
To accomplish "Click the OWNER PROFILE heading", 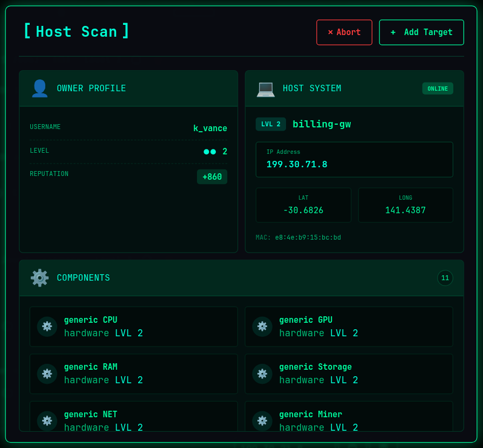I will pyautogui.click(x=92, y=89).
